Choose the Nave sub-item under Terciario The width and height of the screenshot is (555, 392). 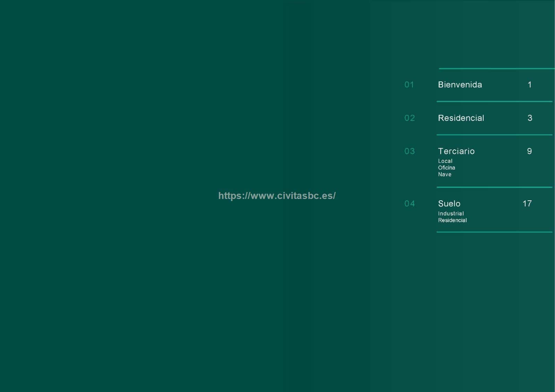click(x=444, y=174)
